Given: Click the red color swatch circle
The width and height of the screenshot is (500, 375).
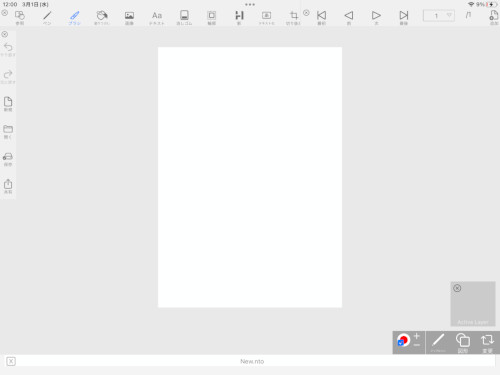Looking at the screenshot, I should click(x=405, y=339).
